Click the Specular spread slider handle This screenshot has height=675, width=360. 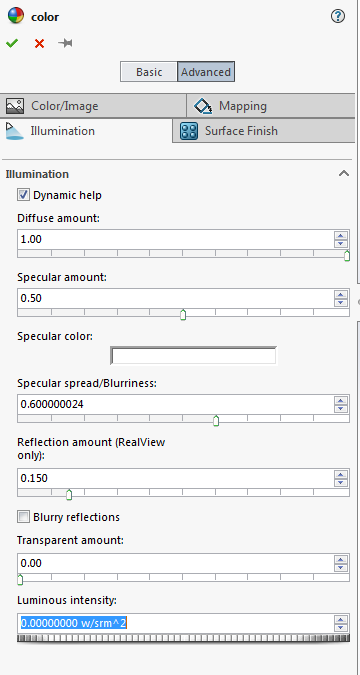(x=216, y=421)
